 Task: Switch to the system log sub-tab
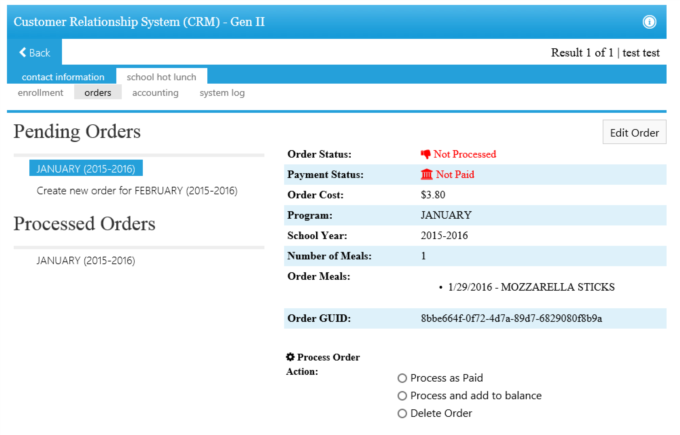[x=222, y=93]
